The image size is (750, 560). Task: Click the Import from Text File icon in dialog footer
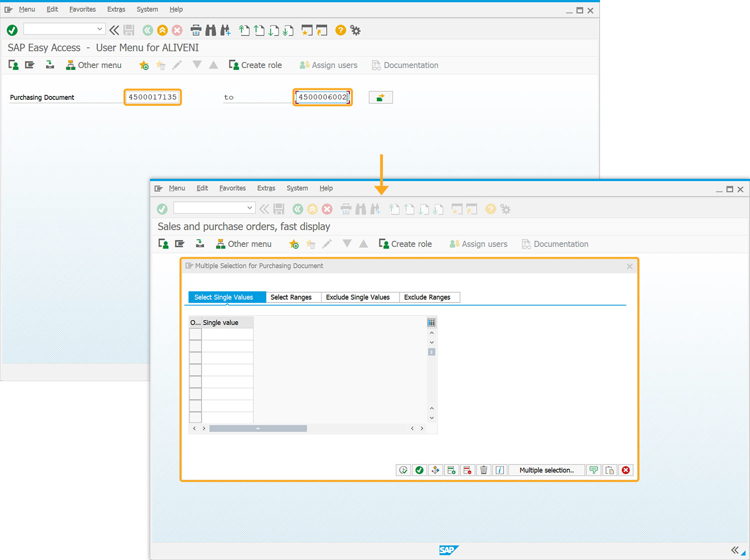click(593, 470)
